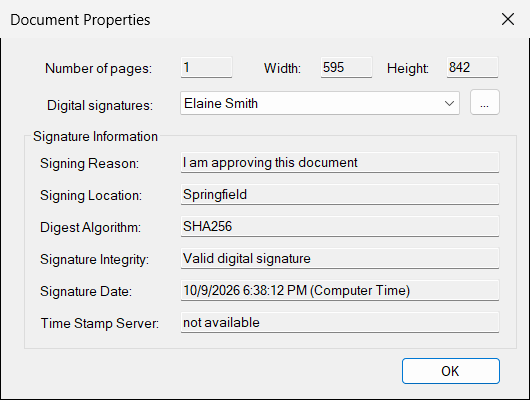Click the ellipsis button beside Digital signatures
This screenshot has height=400, width=530.
click(484, 102)
